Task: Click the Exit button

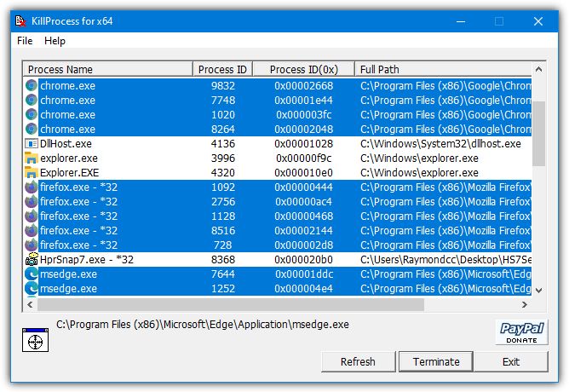Action: tap(511, 361)
